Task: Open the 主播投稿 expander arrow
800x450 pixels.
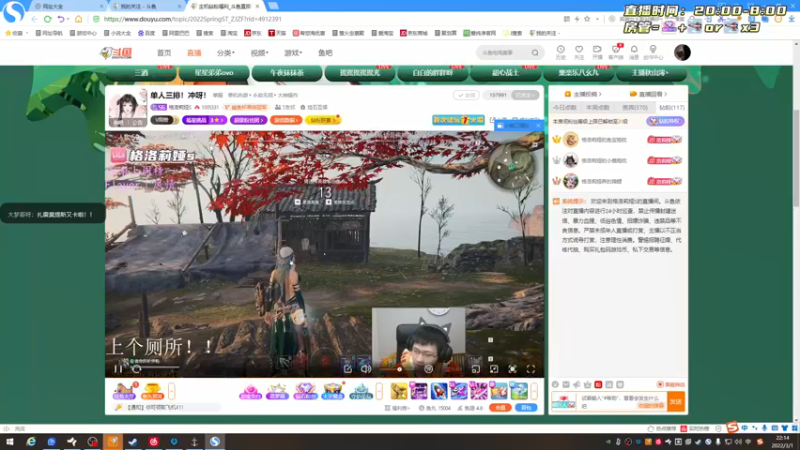Action: (x=600, y=94)
